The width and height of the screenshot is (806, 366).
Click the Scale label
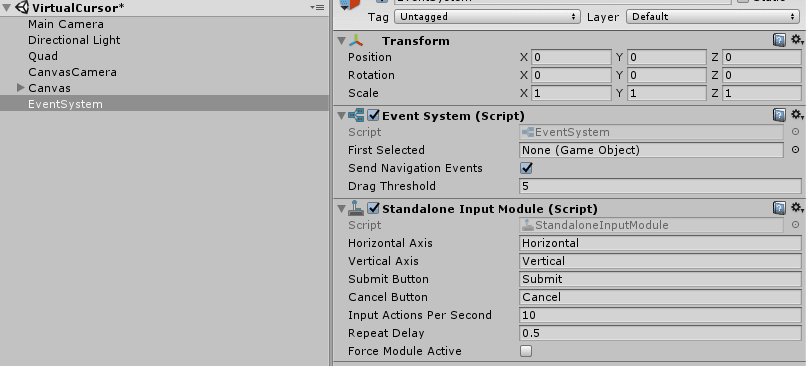click(x=363, y=93)
